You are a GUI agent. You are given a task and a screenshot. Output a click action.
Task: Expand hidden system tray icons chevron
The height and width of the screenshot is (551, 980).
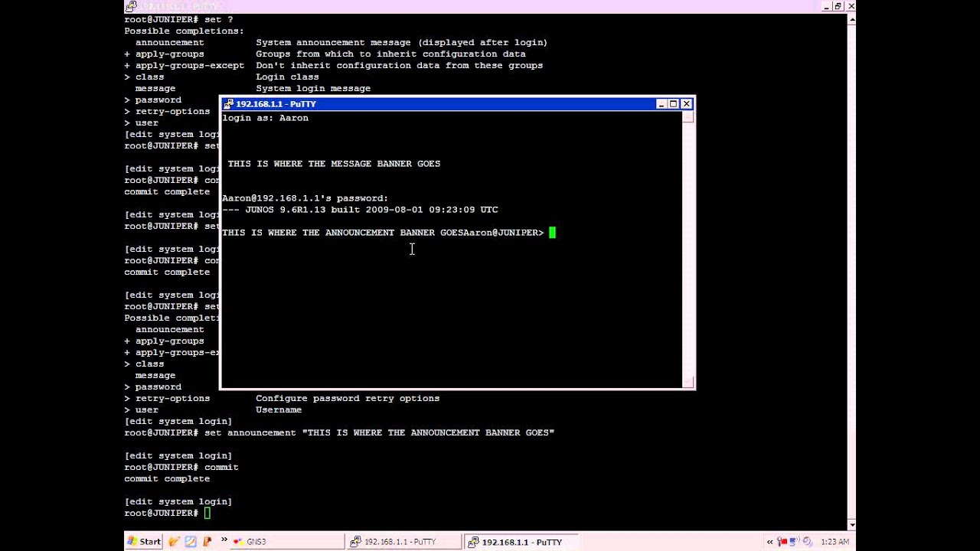point(770,542)
